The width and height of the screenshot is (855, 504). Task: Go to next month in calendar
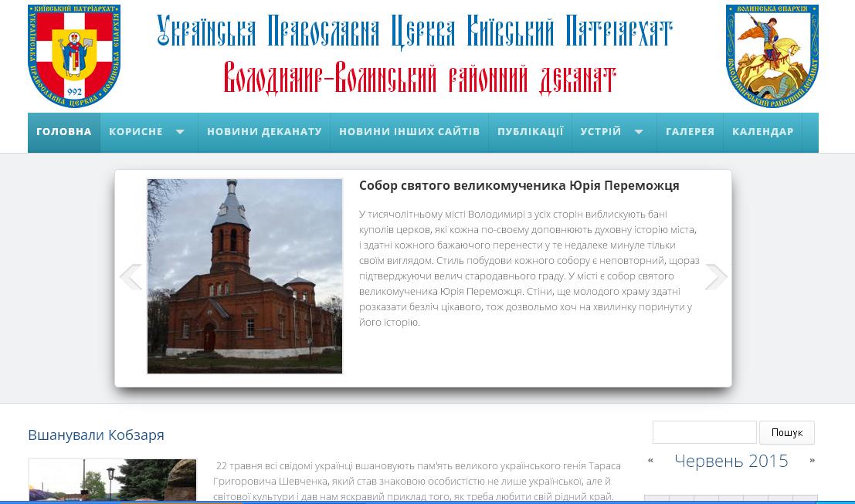coord(812,461)
